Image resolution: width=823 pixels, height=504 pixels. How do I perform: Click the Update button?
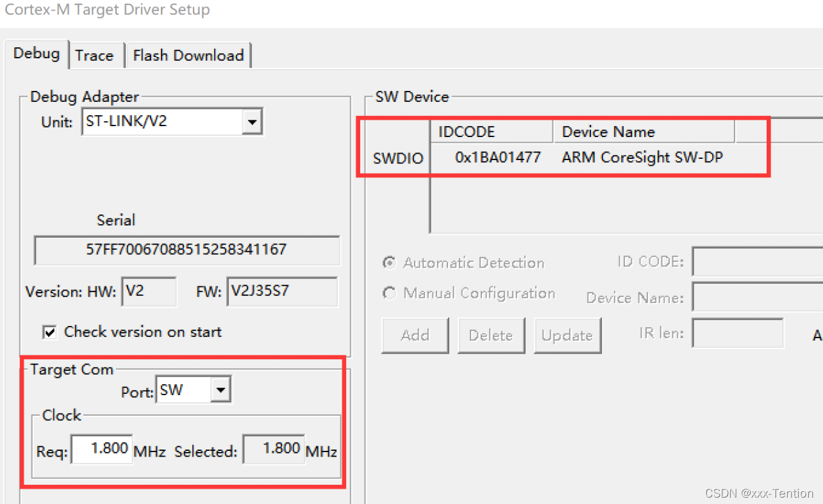pos(567,336)
